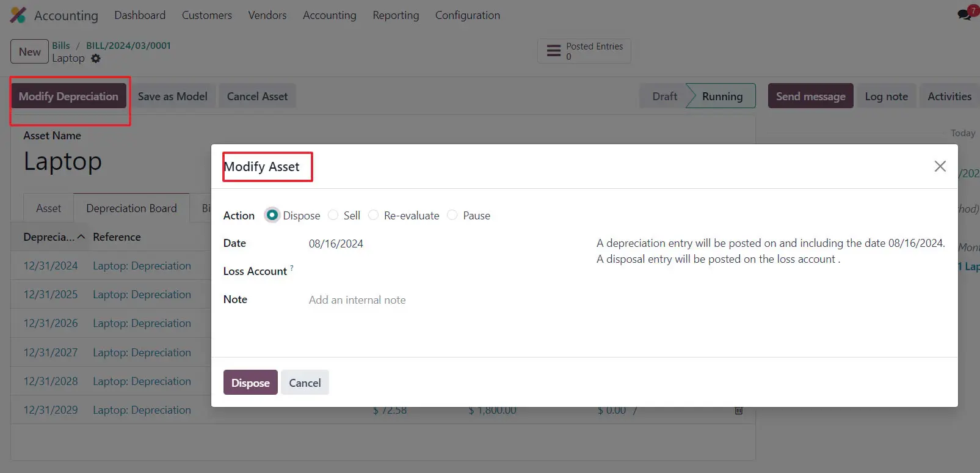Select the Dispose action radio button
The width and height of the screenshot is (980, 473).
[272, 215]
